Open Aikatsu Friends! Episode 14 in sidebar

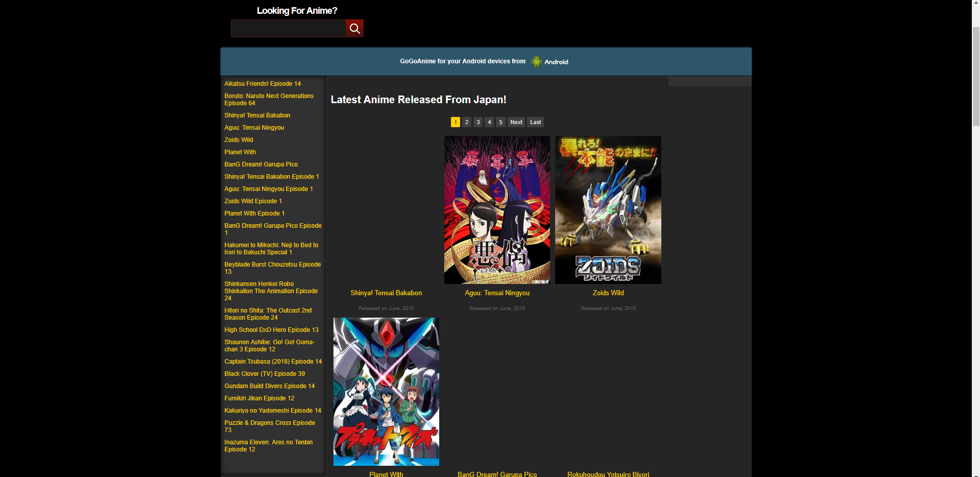pos(262,84)
